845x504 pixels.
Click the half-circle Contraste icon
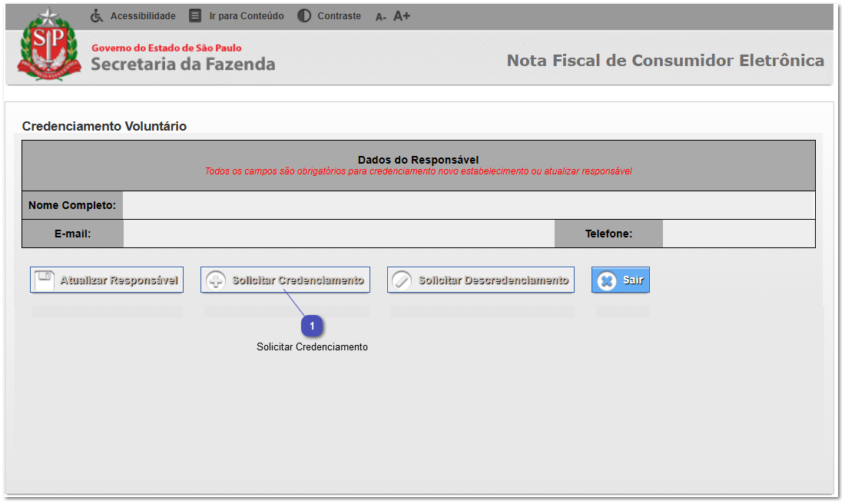click(x=304, y=15)
